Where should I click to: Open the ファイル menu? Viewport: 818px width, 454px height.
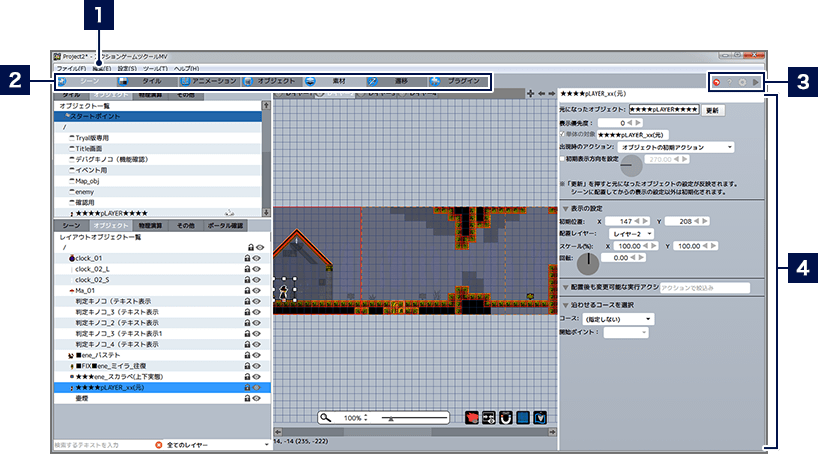point(69,67)
